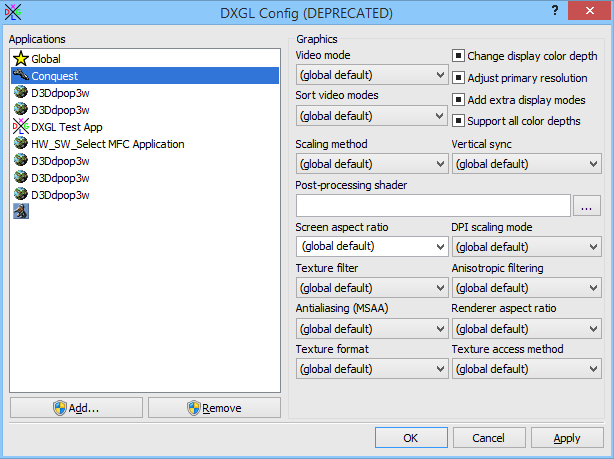The height and width of the screenshot is (459, 614).
Task: Confirm settings with the OK button
Action: (411, 437)
